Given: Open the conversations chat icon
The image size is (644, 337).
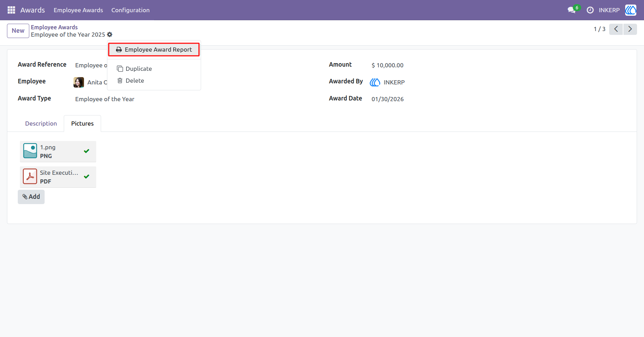Looking at the screenshot, I should [x=572, y=10].
